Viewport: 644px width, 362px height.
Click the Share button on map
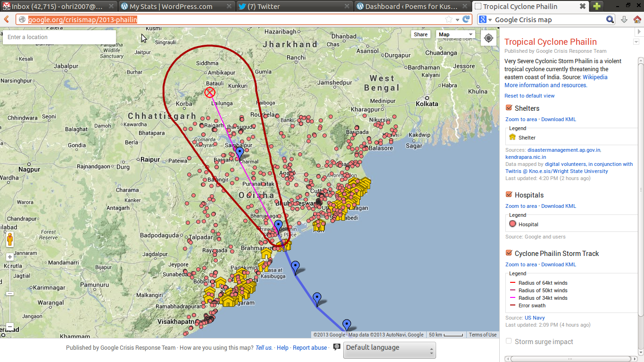click(x=421, y=34)
